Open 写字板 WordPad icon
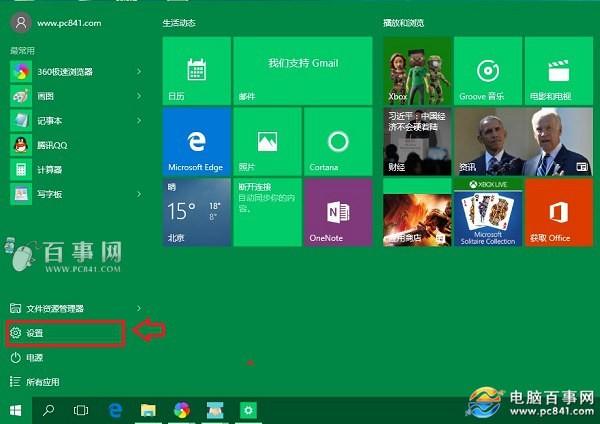 coord(21,194)
